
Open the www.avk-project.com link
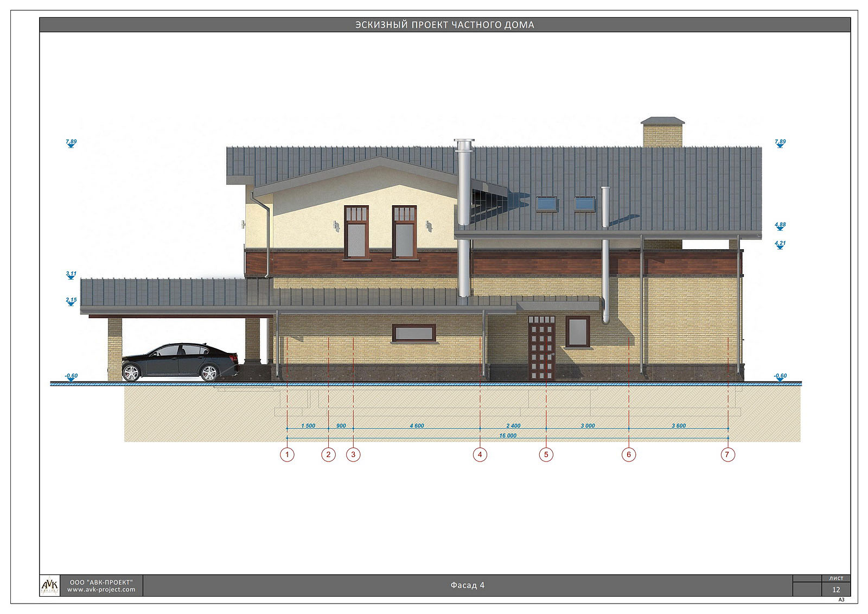click(101, 590)
